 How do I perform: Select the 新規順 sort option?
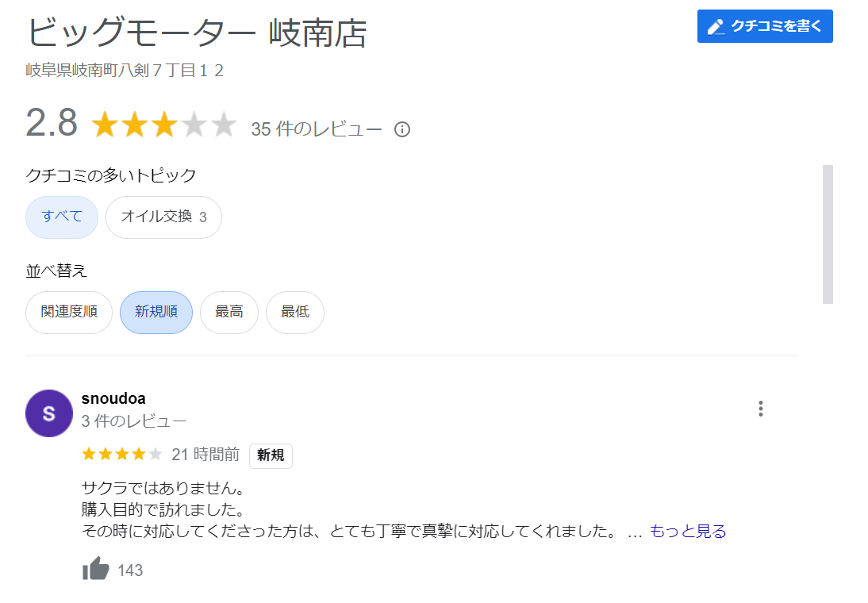tap(156, 313)
